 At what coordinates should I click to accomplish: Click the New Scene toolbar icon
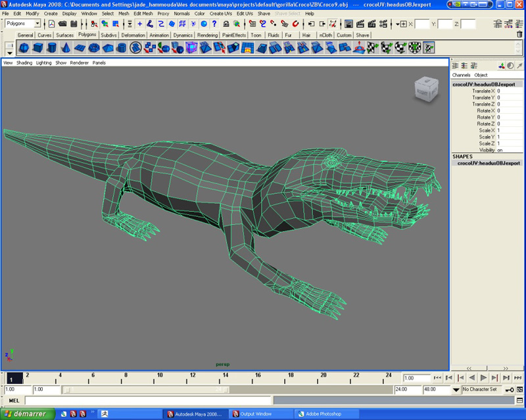[x=52, y=24]
